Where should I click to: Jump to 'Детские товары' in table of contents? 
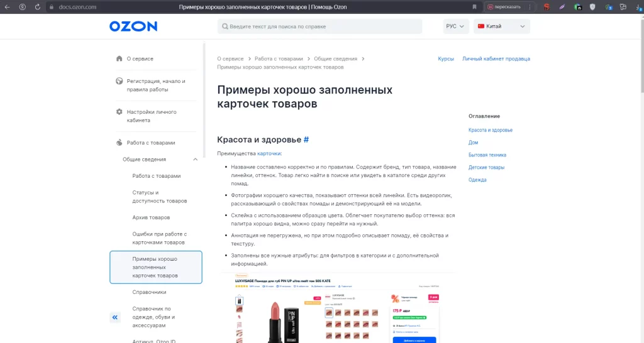pos(486,167)
